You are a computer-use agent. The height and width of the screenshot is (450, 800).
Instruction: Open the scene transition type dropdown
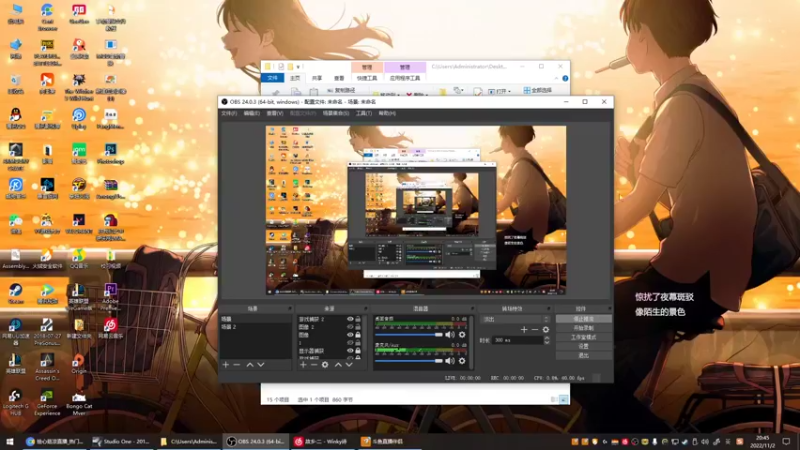click(516, 319)
